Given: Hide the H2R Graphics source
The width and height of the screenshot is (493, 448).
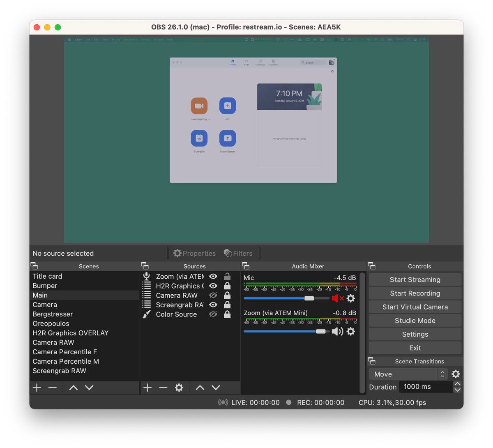Looking at the screenshot, I should [213, 286].
